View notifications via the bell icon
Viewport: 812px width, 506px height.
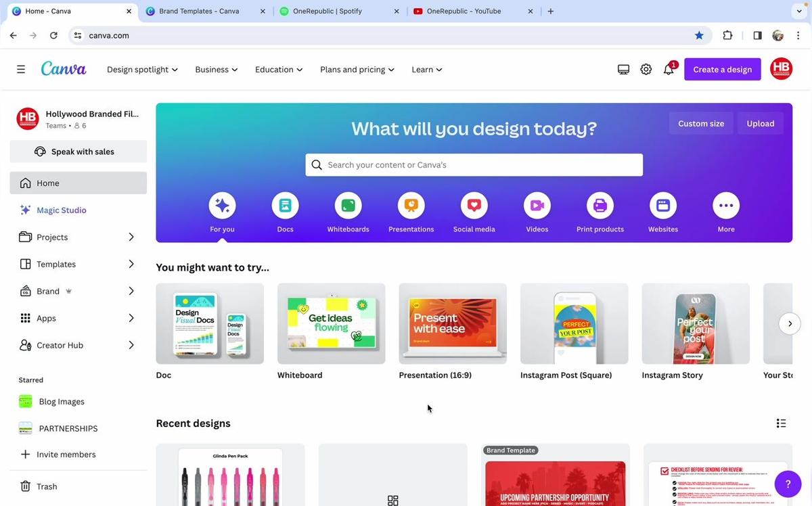click(669, 69)
